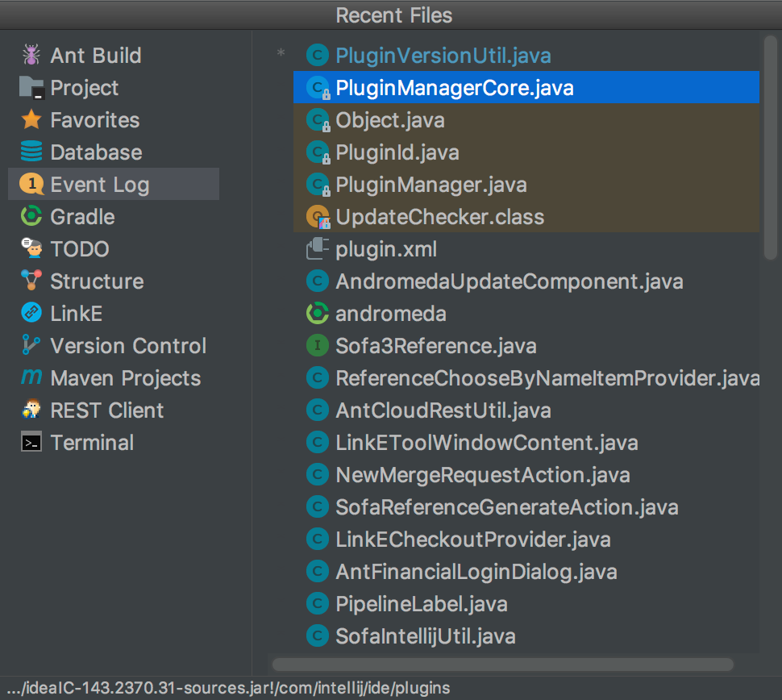The width and height of the screenshot is (782, 700).
Task: Click the Ant Build bug icon
Action: pos(31,55)
